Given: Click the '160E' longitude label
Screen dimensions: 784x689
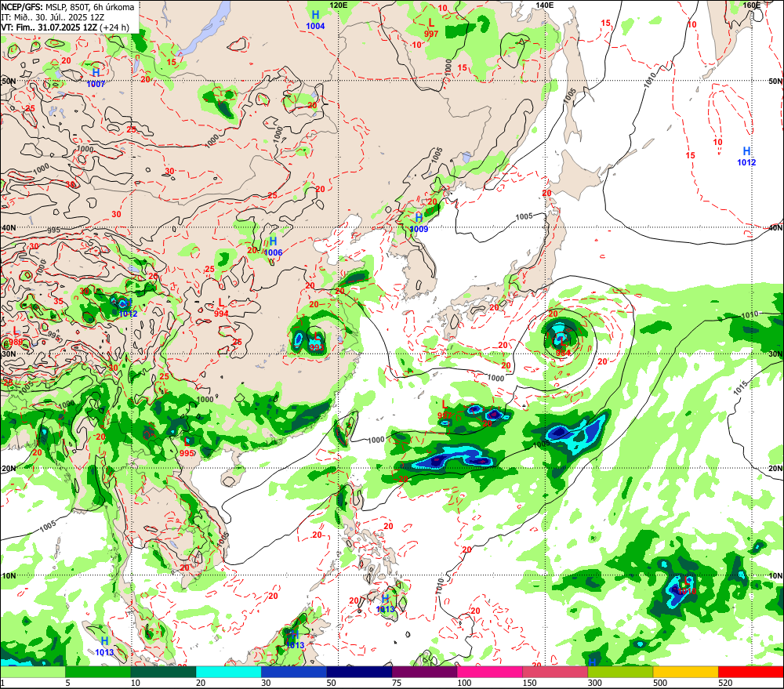Looking at the screenshot, I should pos(752,5).
